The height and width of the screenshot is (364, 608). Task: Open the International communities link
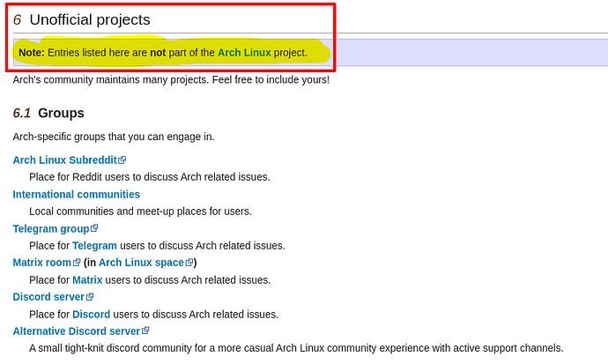(x=77, y=194)
